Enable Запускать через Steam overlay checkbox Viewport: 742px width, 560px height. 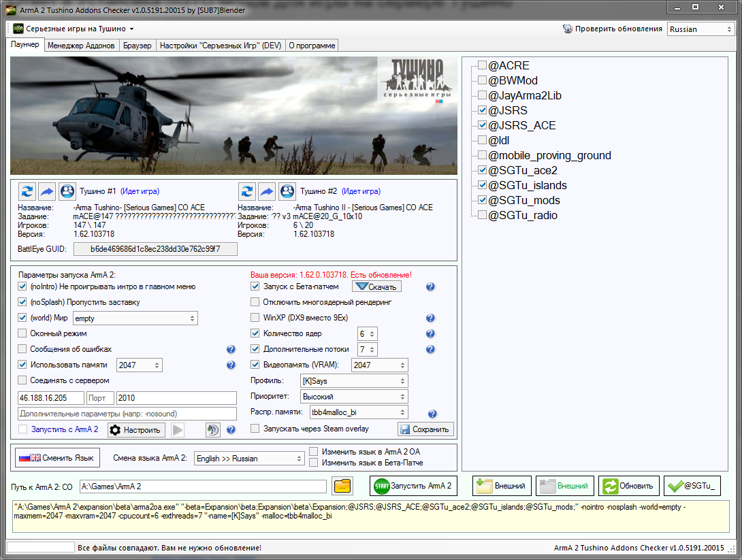[255, 429]
